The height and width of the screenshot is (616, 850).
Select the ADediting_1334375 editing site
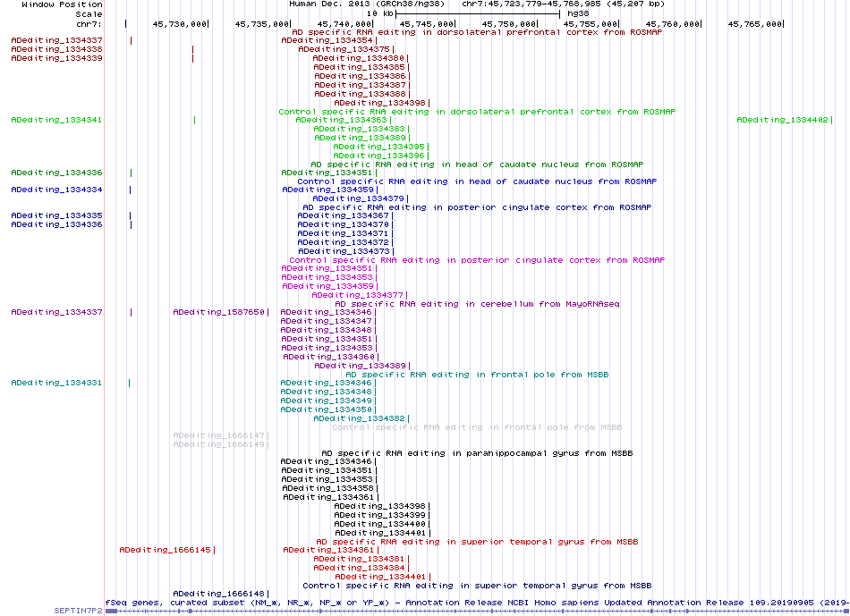click(x=344, y=49)
